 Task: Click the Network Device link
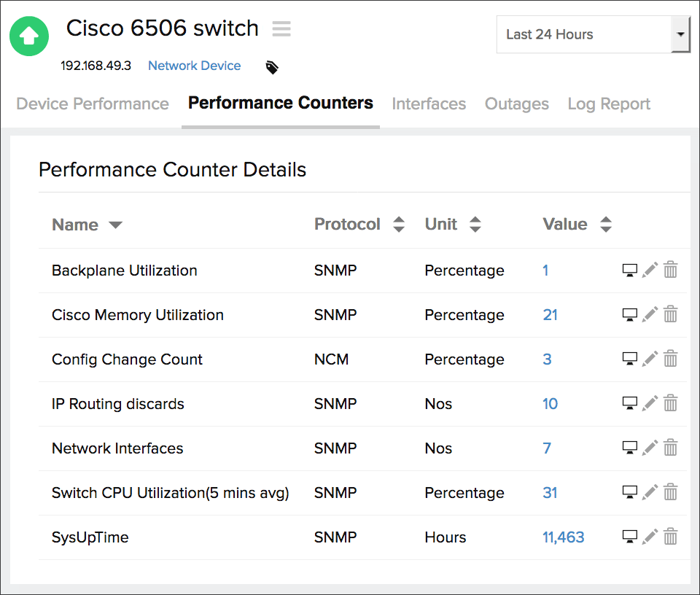click(x=195, y=66)
